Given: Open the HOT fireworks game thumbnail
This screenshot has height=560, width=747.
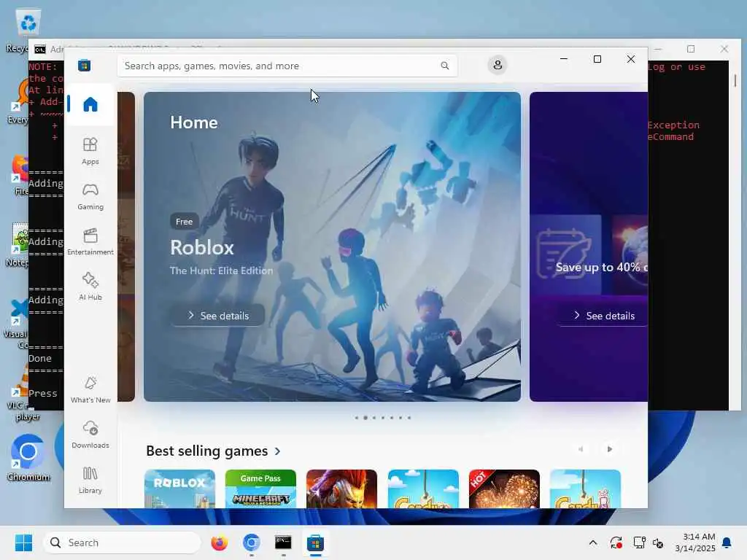Looking at the screenshot, I should click(504, 489).
